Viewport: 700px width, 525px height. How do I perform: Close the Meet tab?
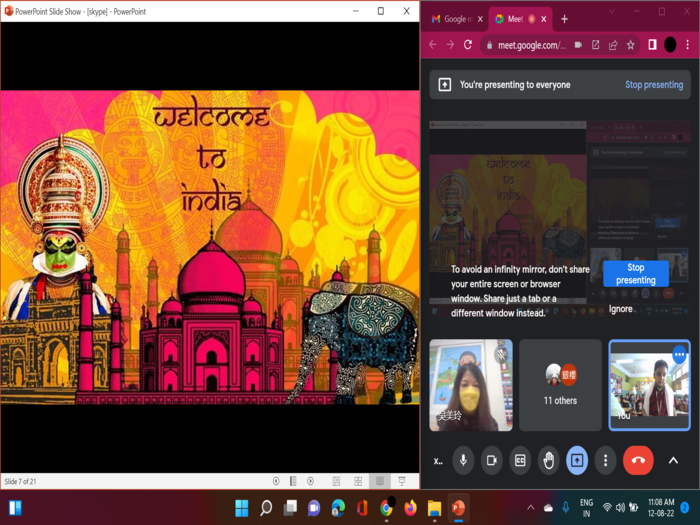544,19
